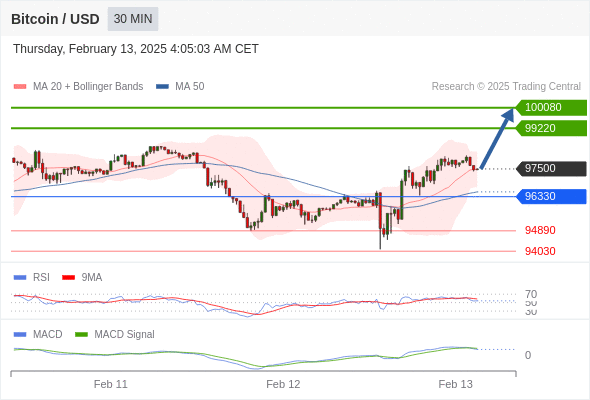
Task: Toggle the RSI legend marker
Action: click(20, 278)
